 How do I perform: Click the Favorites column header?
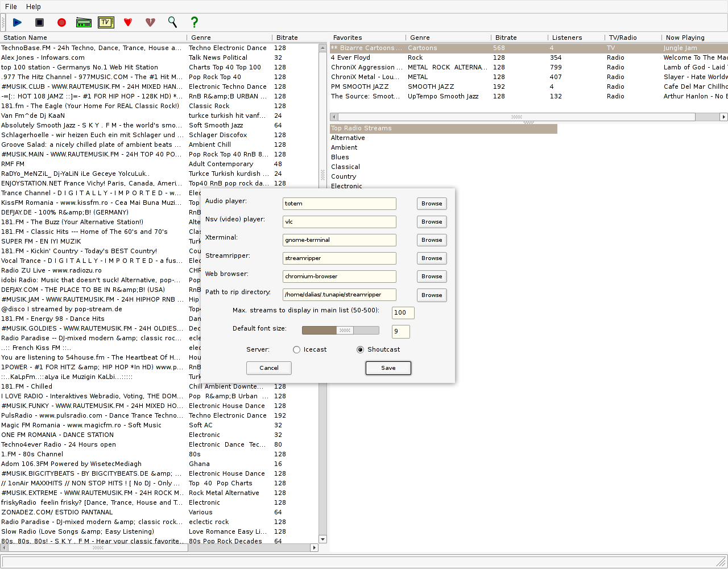(x=368, y=38)
